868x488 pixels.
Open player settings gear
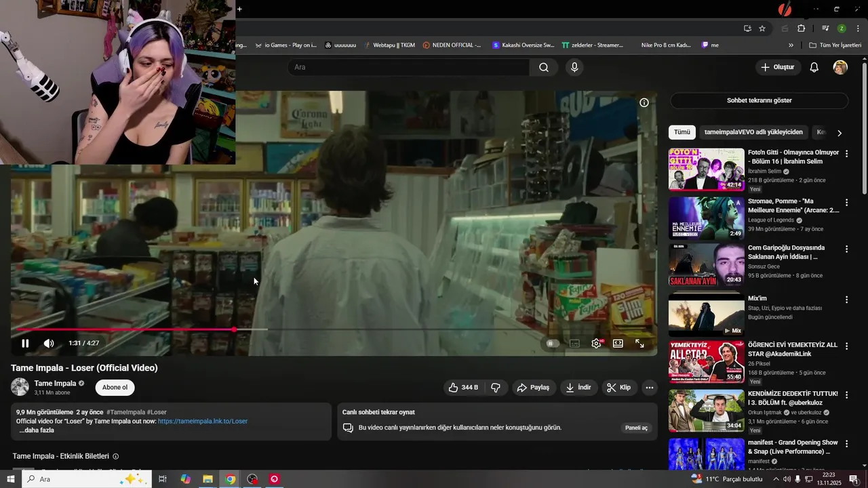coord(596,344)
